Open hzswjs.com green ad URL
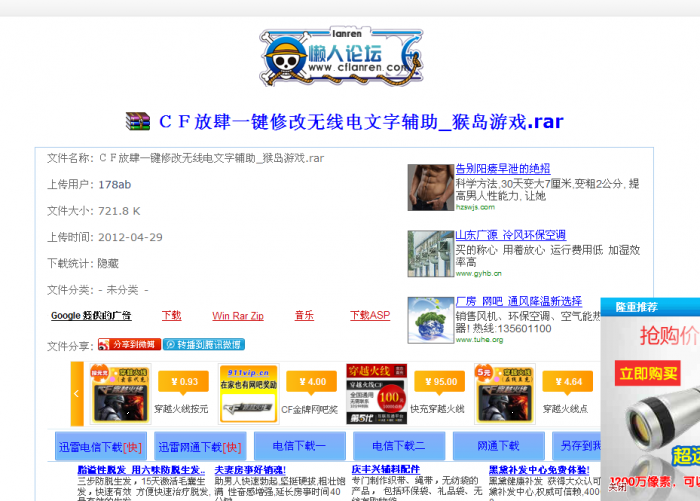Viewport: 700px width, 501px height. coord(475,207)
